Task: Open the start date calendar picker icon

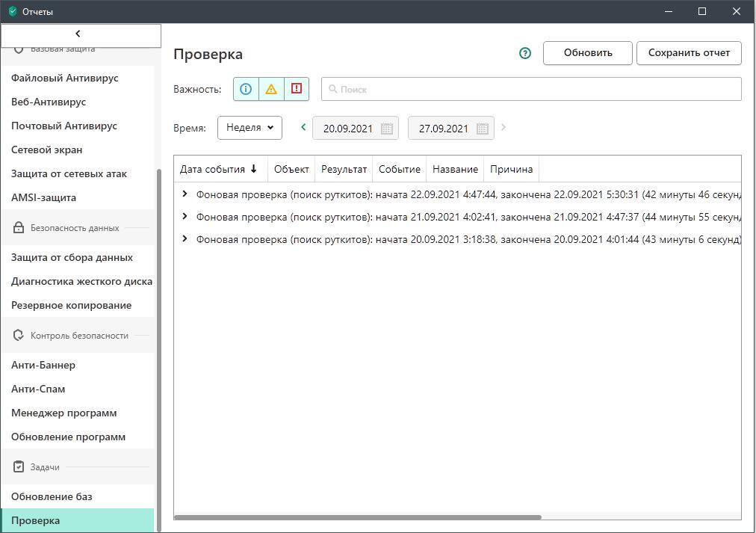Action: pos(386,129)
